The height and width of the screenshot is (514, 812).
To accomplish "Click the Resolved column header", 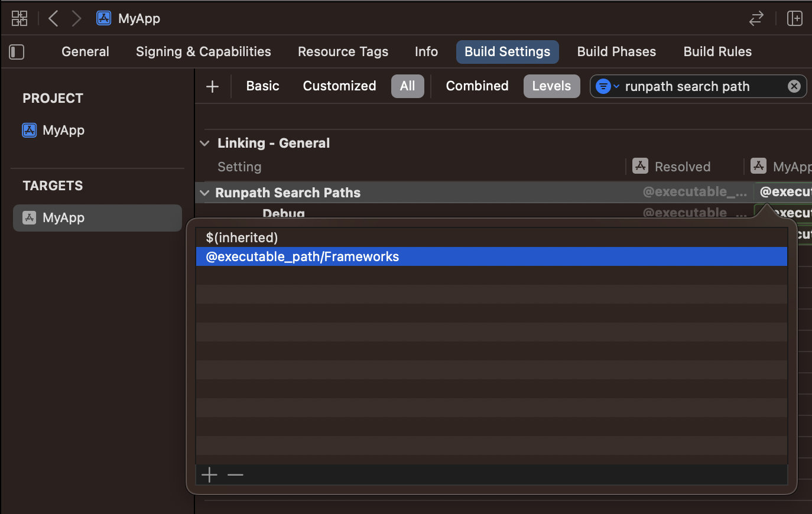I will [683, 167].
